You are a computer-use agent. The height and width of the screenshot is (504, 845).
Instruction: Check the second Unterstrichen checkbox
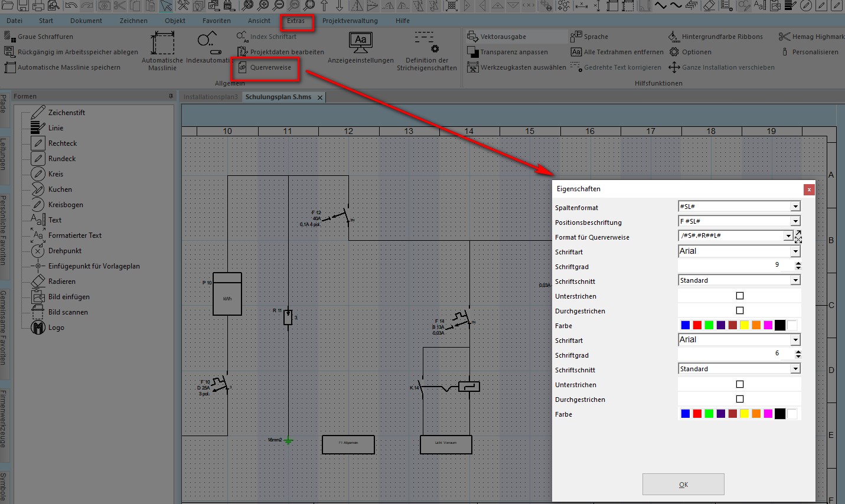click(740, 384)
